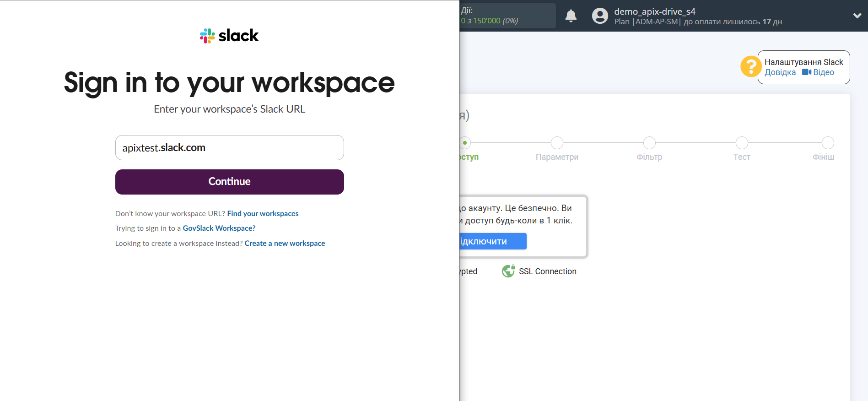This screenshot has width=868, height=401.
Task: Click the blue connect button in ApiX-Drive
Action: pos(493,241)
